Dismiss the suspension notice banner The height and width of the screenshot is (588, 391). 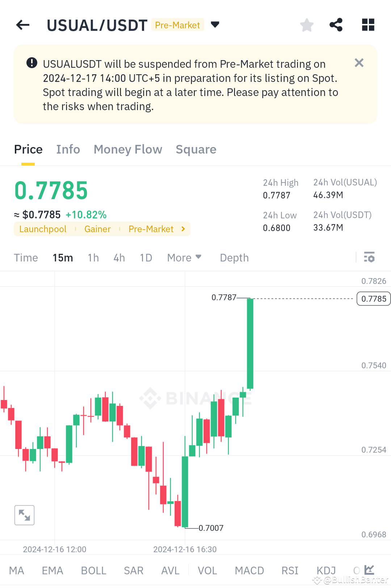[359, 63]
